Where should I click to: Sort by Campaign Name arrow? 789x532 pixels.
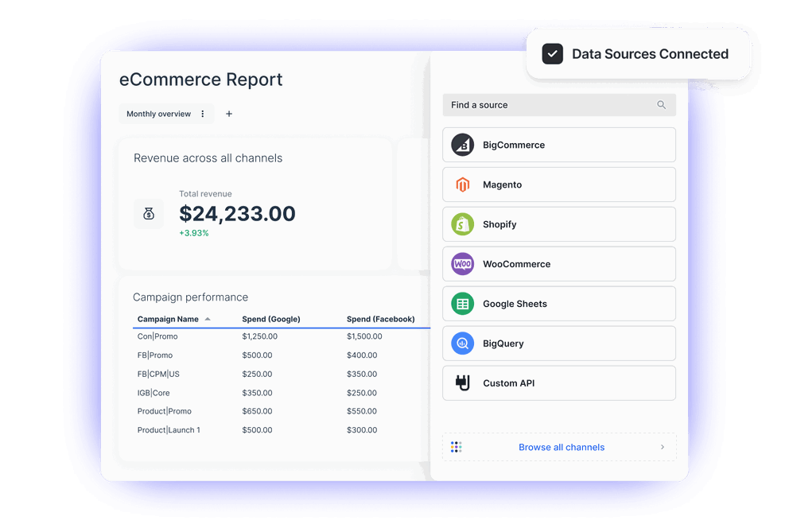click(208, 319)
